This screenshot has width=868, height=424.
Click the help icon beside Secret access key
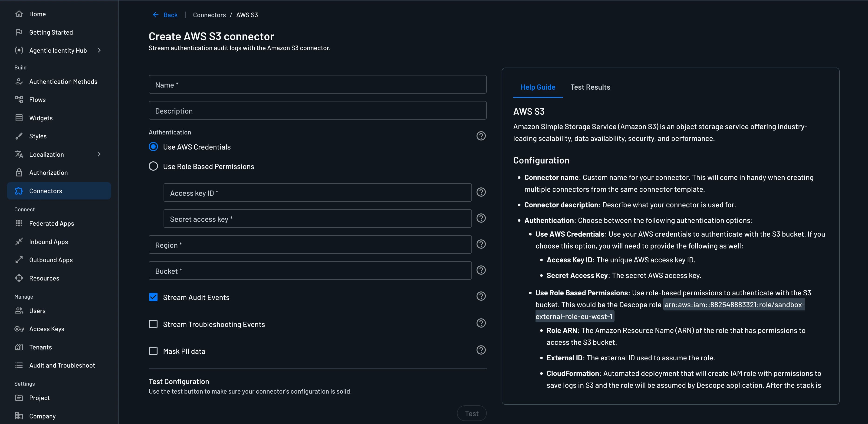pos(481,218)
